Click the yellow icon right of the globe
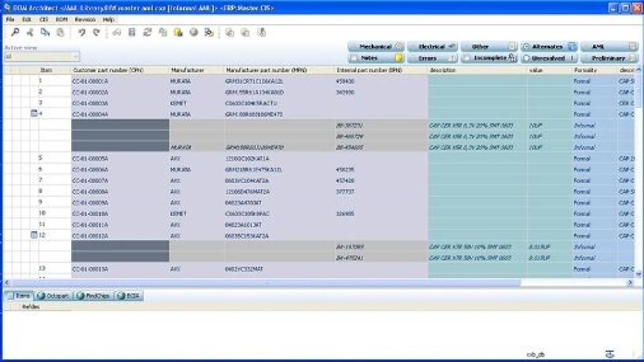Viewport: 644px width, 362px height. [209, 32]
